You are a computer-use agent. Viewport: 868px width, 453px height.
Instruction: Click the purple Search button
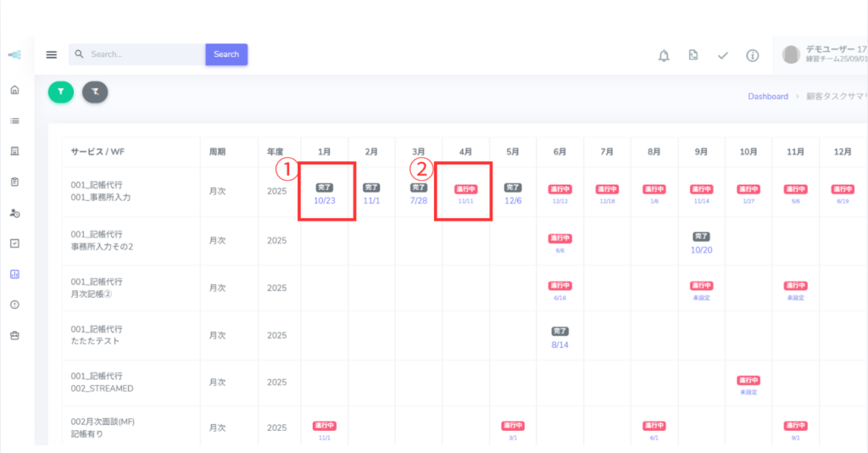point(226,54)
